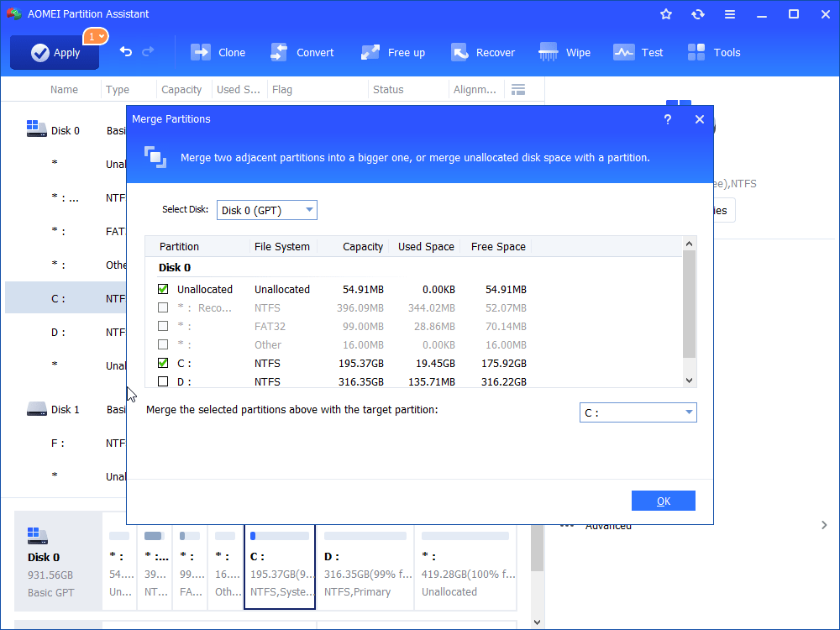Click the 195.37GB capacity cell for C:

coord(361,363)
